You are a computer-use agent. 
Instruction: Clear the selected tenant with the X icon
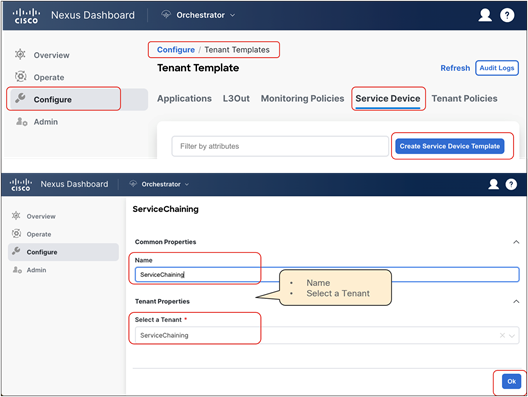coord(502,335)
